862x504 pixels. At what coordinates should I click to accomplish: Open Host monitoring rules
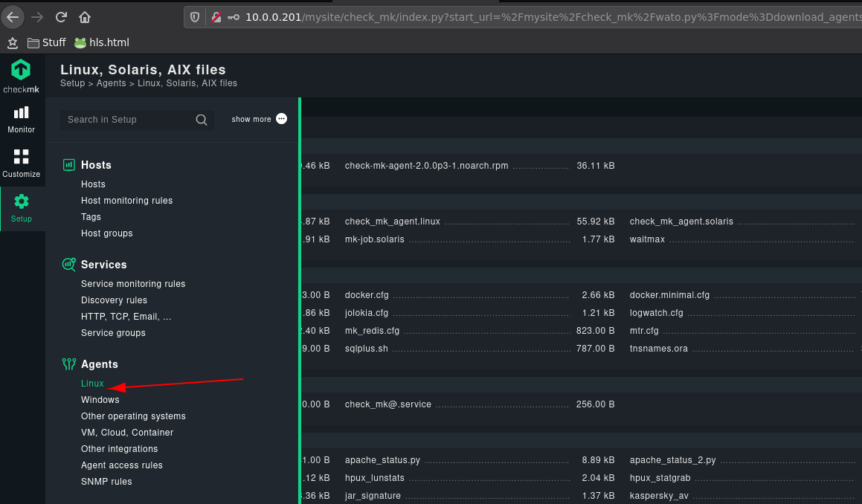[x=127, y=201]
